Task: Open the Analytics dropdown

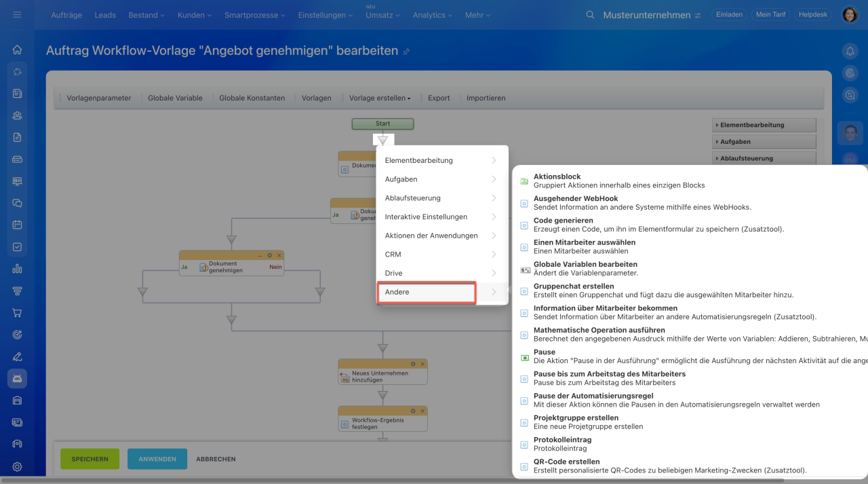Action: [433, 15]
